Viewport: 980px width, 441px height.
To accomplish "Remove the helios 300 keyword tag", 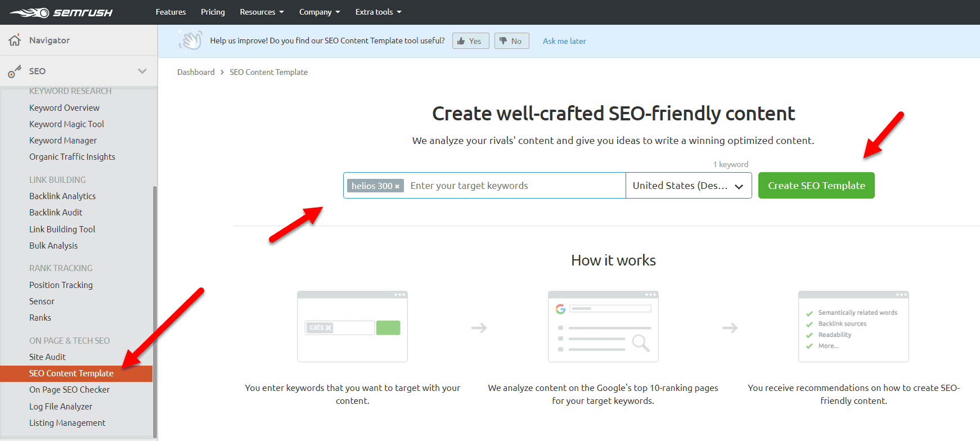I will pos(397,186).
